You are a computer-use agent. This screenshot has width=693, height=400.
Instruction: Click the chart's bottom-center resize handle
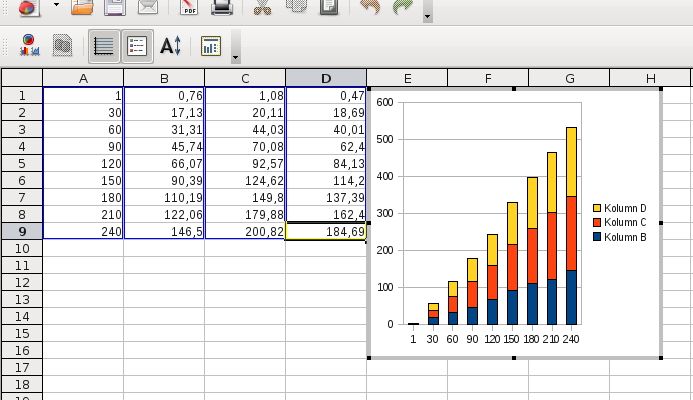(514, 358)
